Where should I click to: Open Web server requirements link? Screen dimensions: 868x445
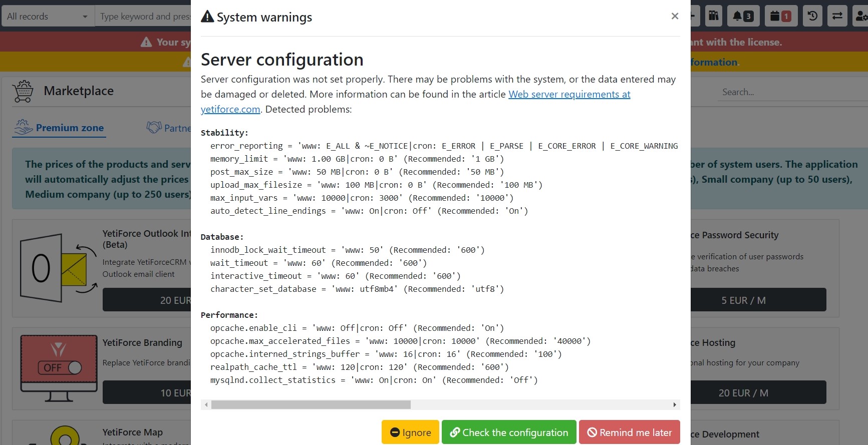569,94
